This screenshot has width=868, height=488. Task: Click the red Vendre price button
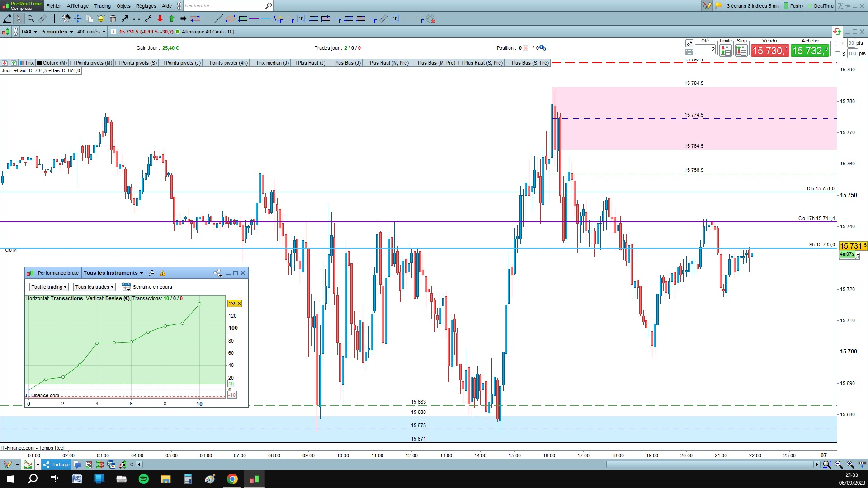pyautogui.click(x=770, y=51)
